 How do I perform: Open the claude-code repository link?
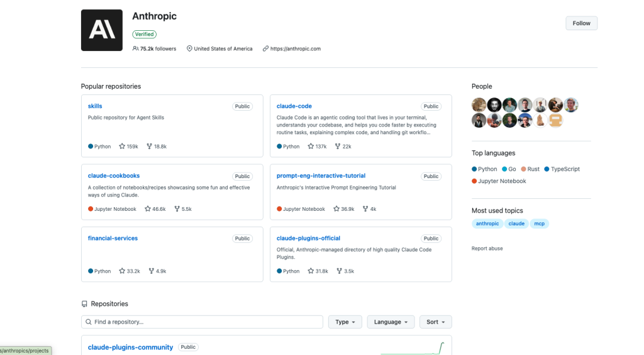click(294, 106)
